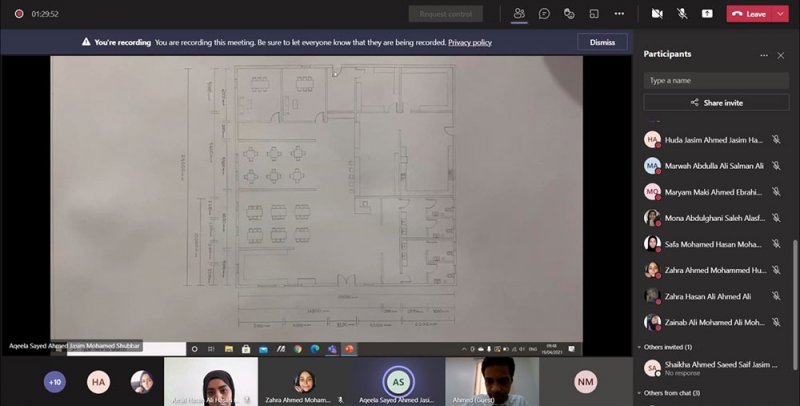The width and height of the screenshot is (800, 406).
Task: Toggle the camera on or off
Action: coord(657,14)
